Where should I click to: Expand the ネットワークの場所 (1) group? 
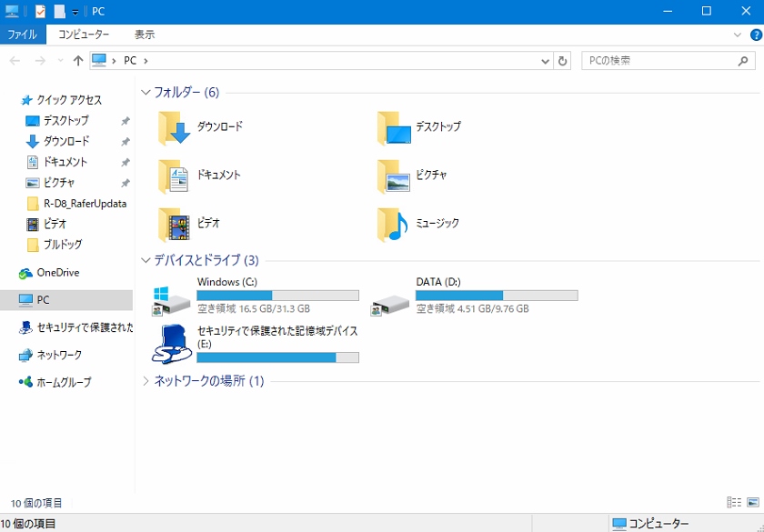[x=146, y=381]
